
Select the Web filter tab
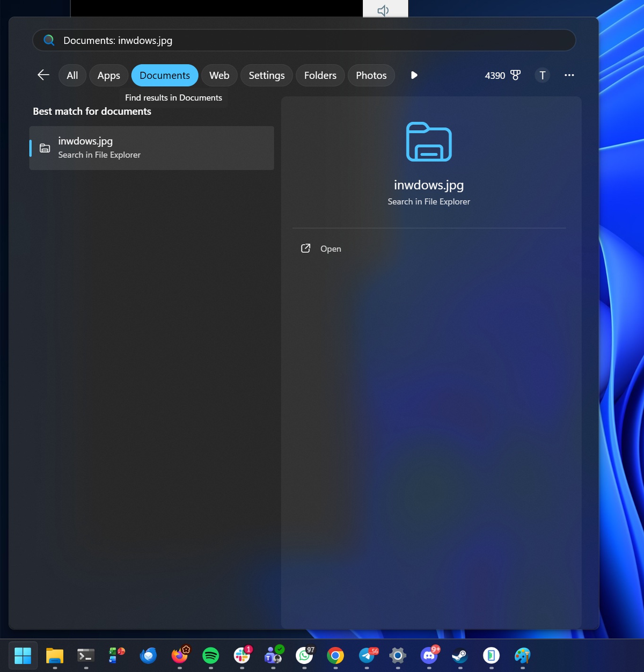(x=219, y=75)
